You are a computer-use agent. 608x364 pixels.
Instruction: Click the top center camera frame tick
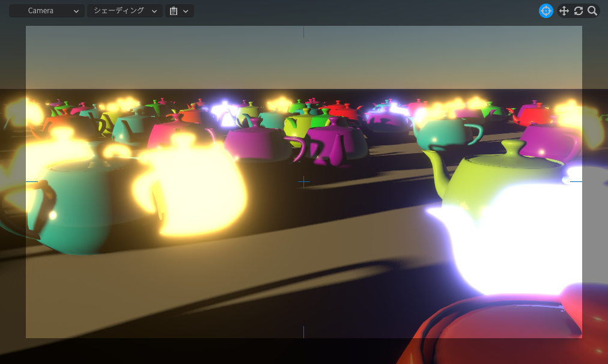coord(304,32)
